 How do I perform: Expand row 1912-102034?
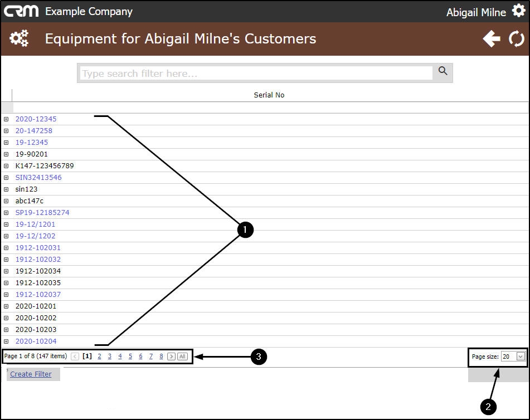[x=6, y=271]
